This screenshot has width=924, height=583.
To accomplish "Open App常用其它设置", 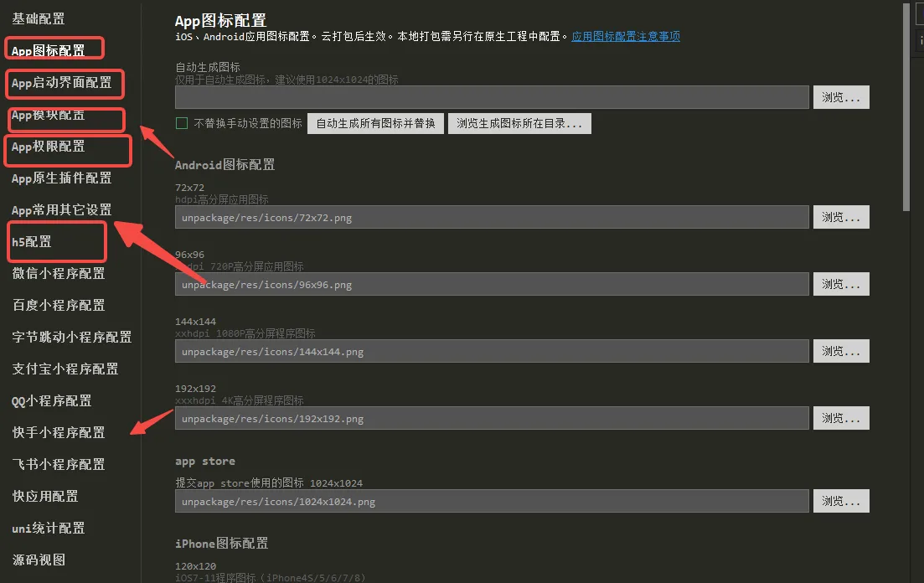I will [61, 210].
